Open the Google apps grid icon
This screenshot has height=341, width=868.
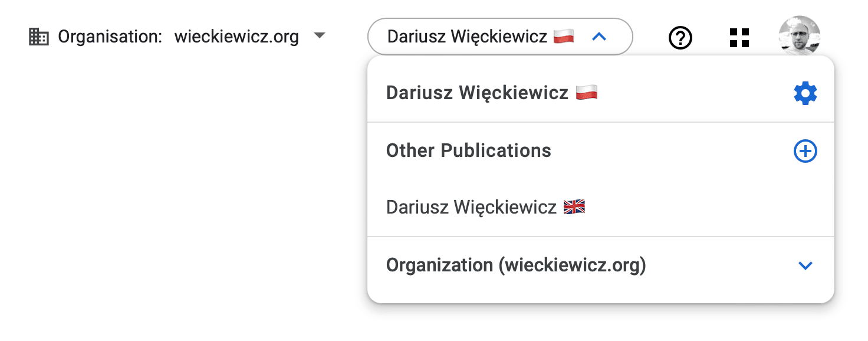pos(739,38)
